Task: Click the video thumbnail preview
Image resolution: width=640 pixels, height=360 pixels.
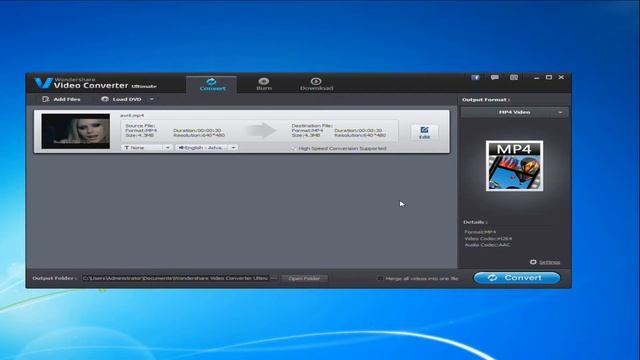Action: pos(76,131)
